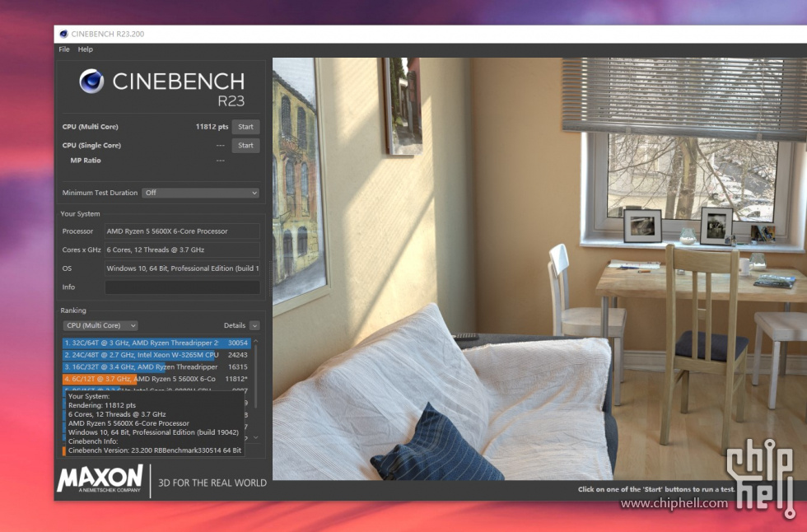807x532 pixels.
Task: Start the CPU Single Core test
Action: 245,145
